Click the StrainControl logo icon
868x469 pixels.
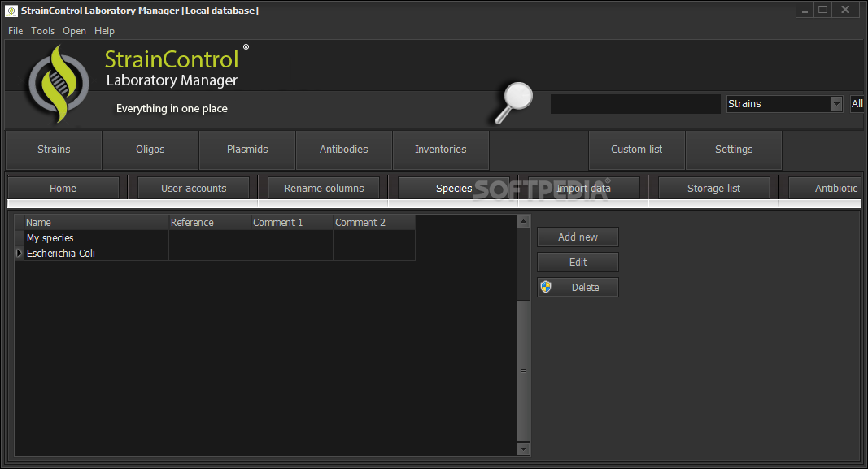tap(59, 84)
